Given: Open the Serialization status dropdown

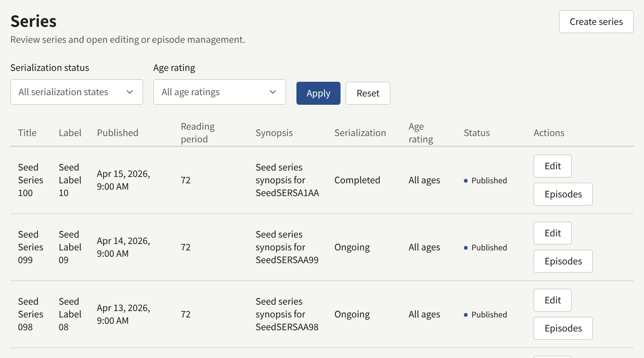Looking at the screenshot, I should [77, 92].
